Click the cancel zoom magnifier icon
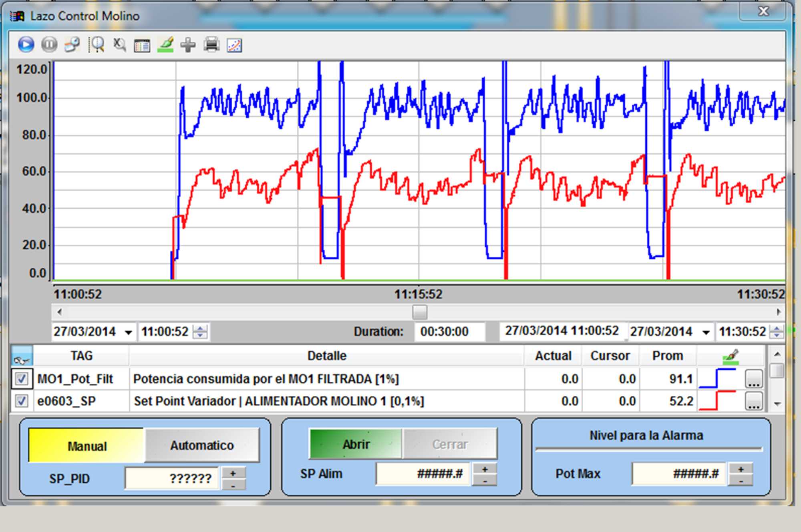Image resolution: width=801 pixels, height=532 pixels. tap(119, 44)
